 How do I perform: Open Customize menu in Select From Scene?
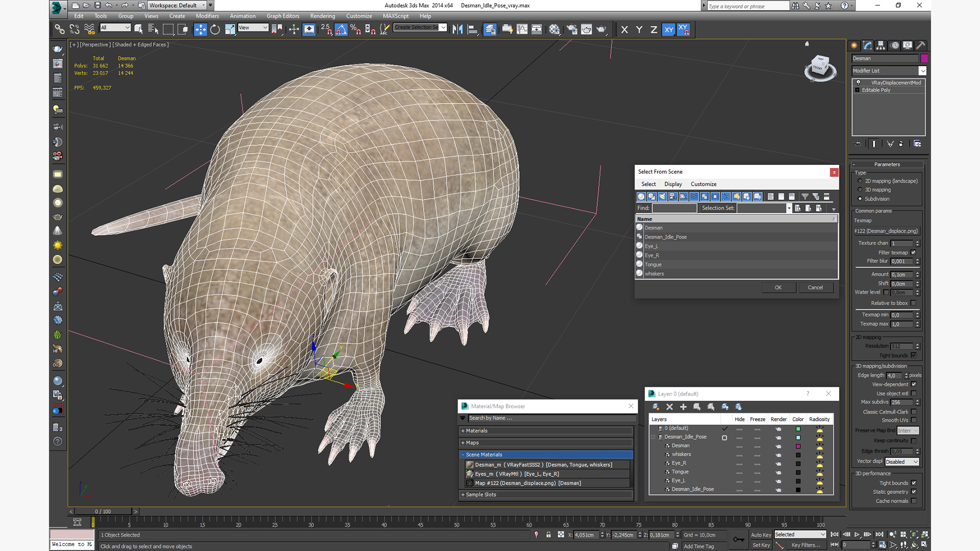[x=703, y=184]
